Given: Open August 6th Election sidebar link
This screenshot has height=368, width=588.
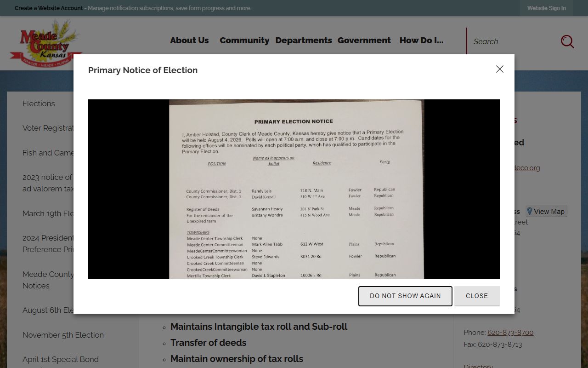Looking at the screenshot, I should (48, 310).
